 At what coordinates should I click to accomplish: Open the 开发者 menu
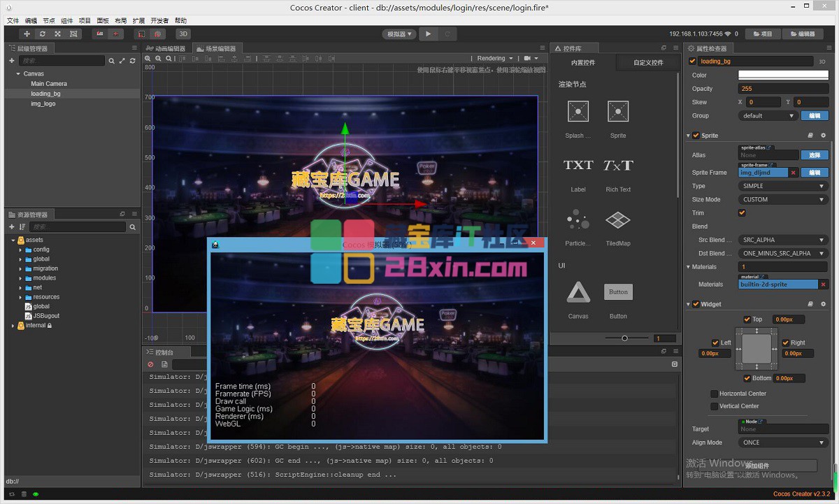click(x=159, y=21)
